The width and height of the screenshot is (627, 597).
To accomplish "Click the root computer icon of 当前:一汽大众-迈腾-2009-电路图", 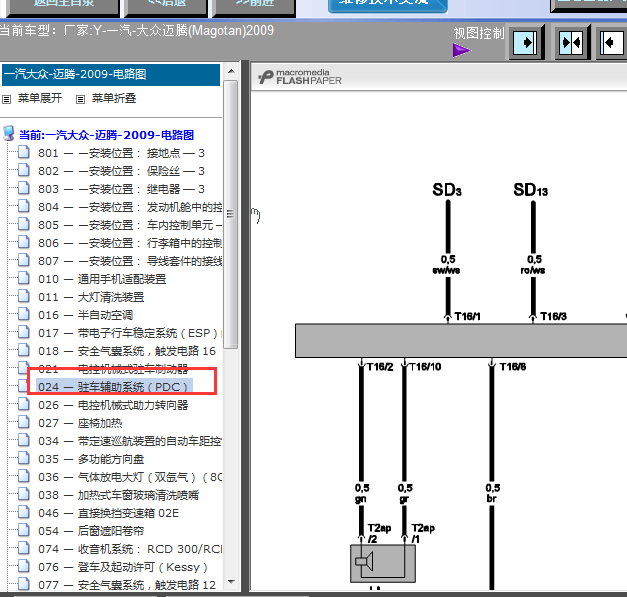I will pyautogui.click(x=8, y=134).
